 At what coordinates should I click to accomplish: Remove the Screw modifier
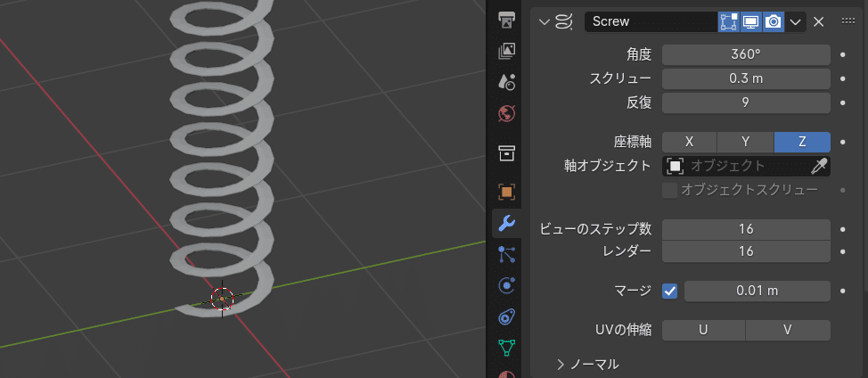click(x=818, y=22)
